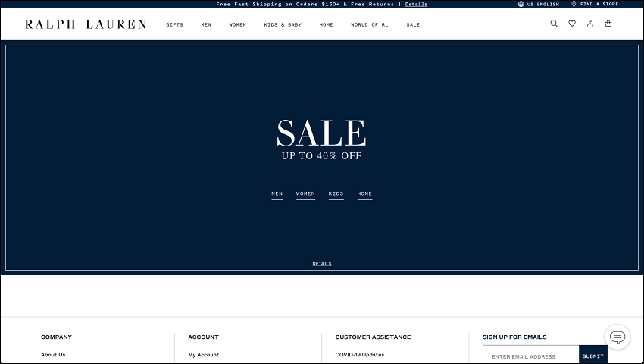Click the Enter Email Address field

(530, 356)
